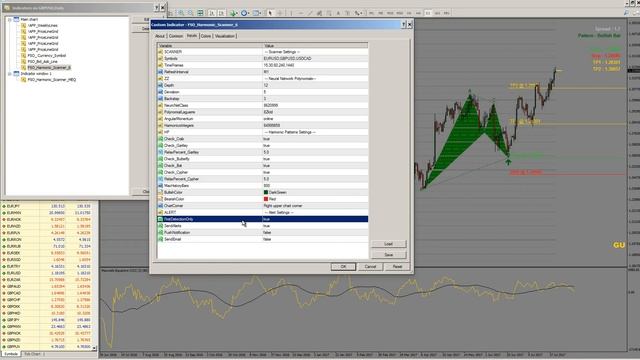Viewport: 640px width, 360px height.
Task: Click the Reset button
Action: pos(397,267)
